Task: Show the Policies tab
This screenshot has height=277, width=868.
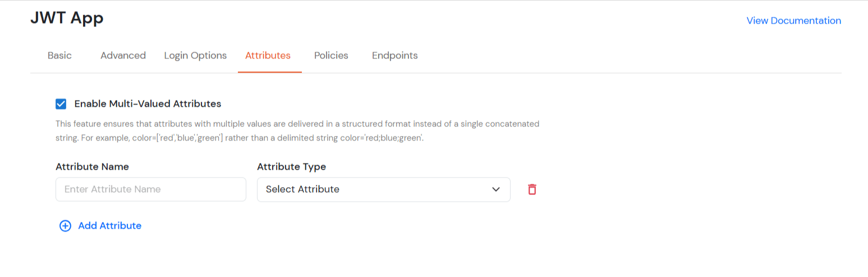Action: tap(331, 56)
